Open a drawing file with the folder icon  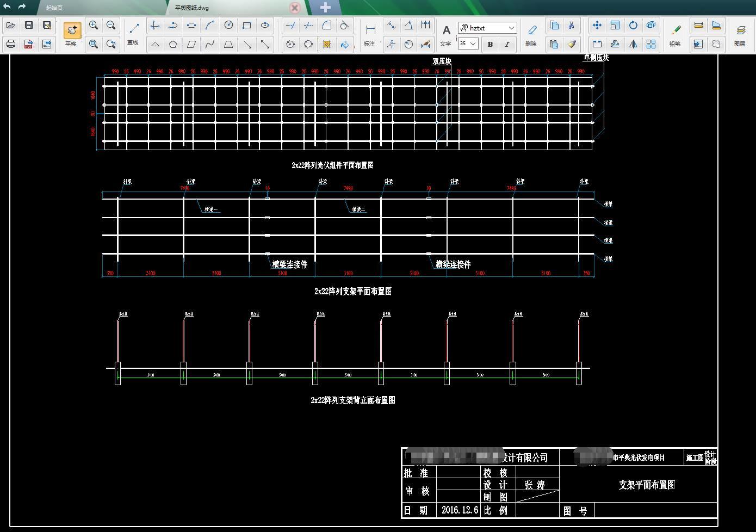11,26
